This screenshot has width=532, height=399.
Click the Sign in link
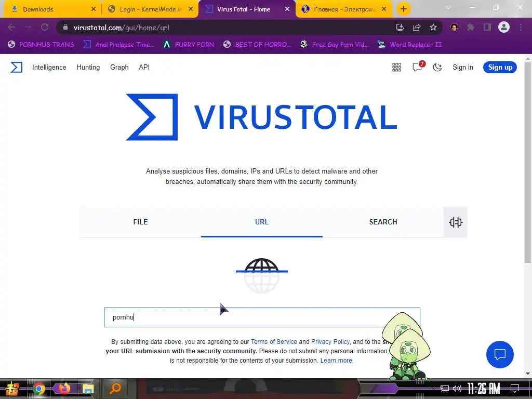pos(463,67)
